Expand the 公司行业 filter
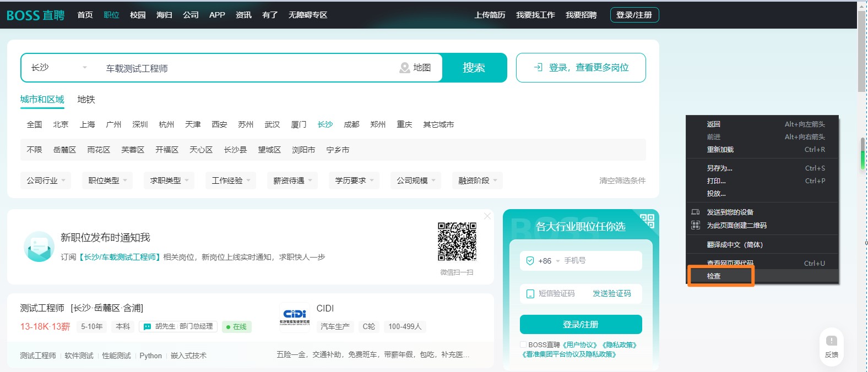Screen dimensions: 868x372 pos(46,180)
